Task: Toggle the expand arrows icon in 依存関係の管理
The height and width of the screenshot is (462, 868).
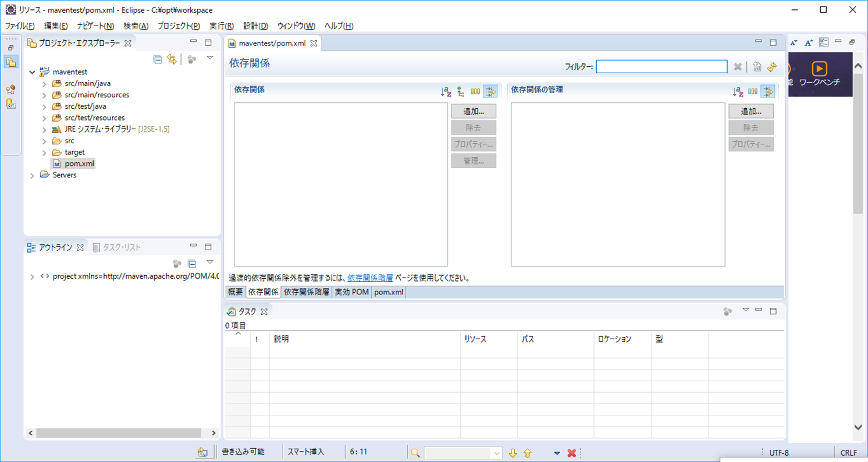Action: pyautogui.click(x=768, y=91)
